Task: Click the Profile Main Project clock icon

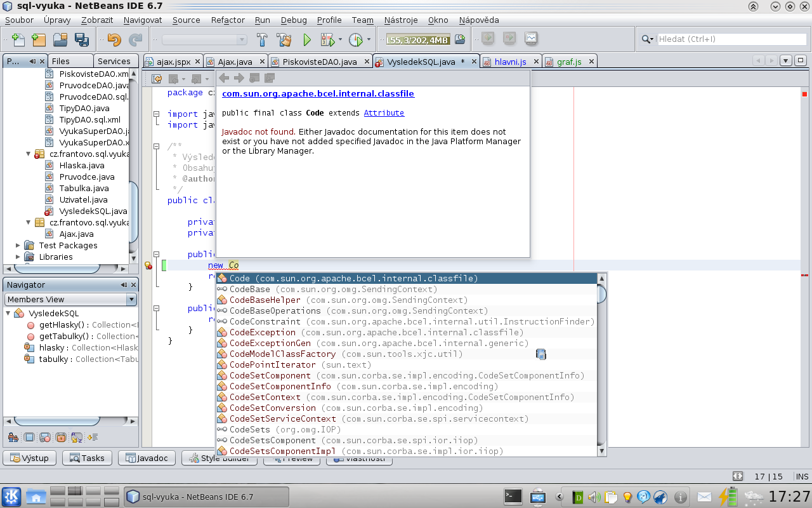Action: coord(356,39)
